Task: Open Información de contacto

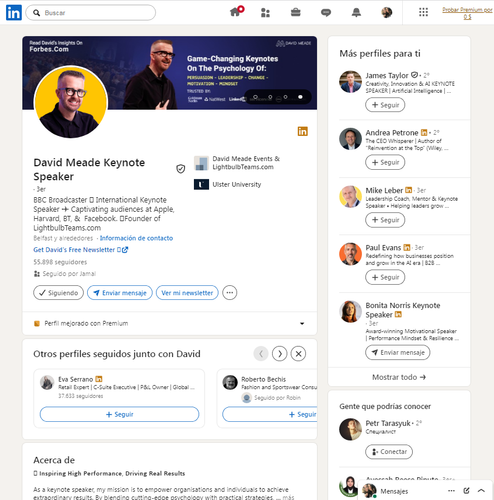Action: click(136, 238)
